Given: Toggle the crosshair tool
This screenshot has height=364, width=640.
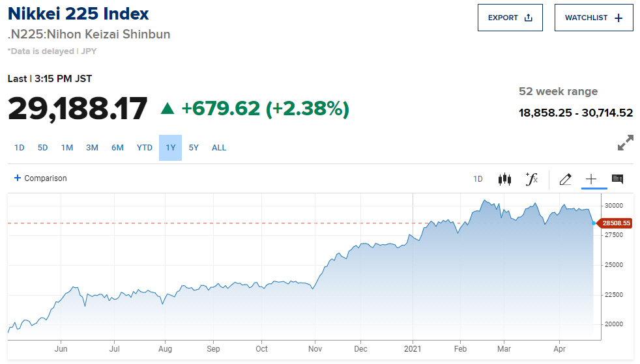Looking at the screenshot, I should click(591, 179).
